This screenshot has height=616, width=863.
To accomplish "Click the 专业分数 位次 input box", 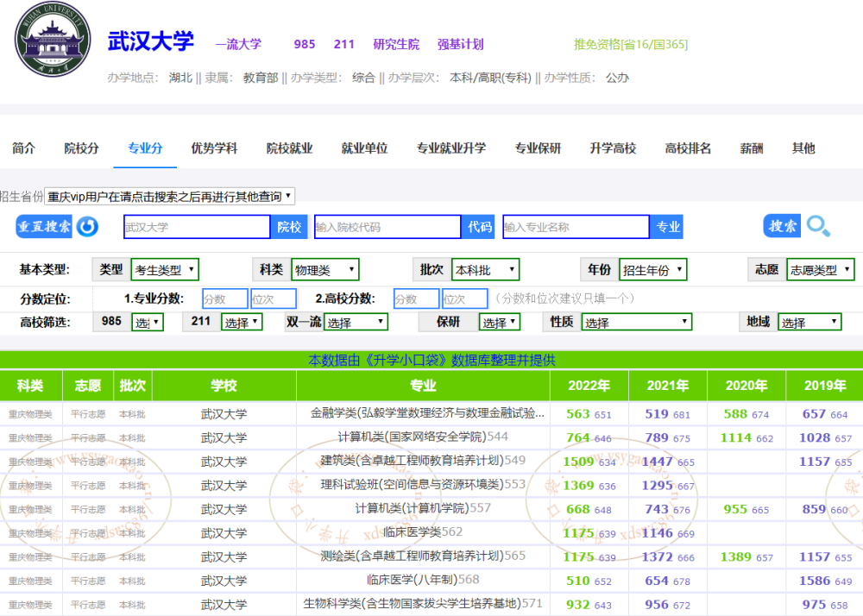I will 274,299.
